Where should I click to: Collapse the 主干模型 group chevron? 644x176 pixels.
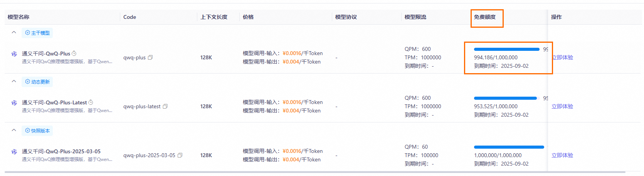pos(14,32)
